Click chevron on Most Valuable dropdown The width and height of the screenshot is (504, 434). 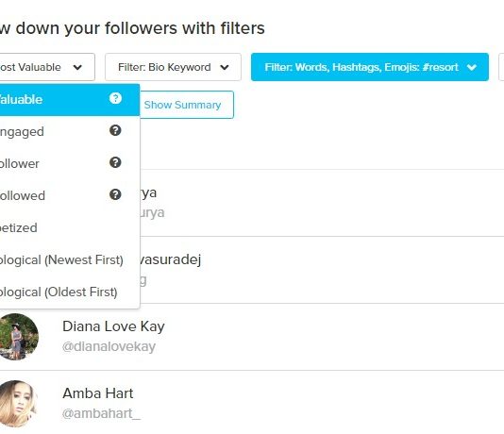[x=77, y=68]
